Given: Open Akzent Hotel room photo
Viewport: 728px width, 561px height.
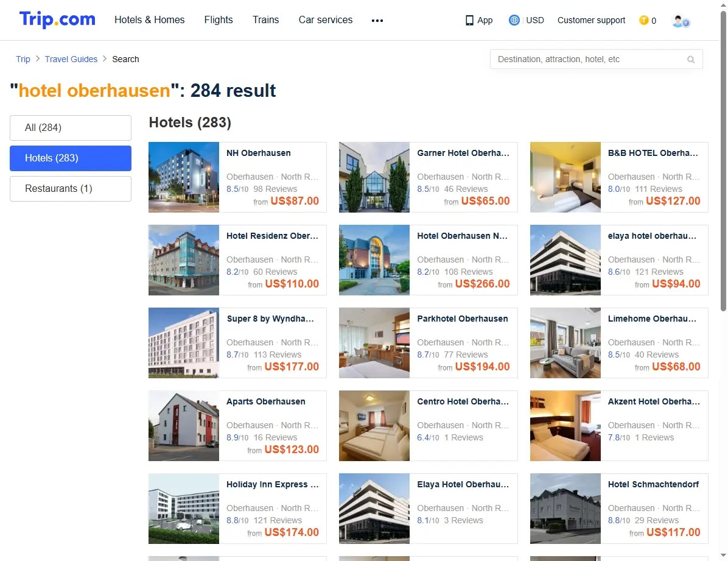Looking at the screenshot, I should [x=565, y=426].
